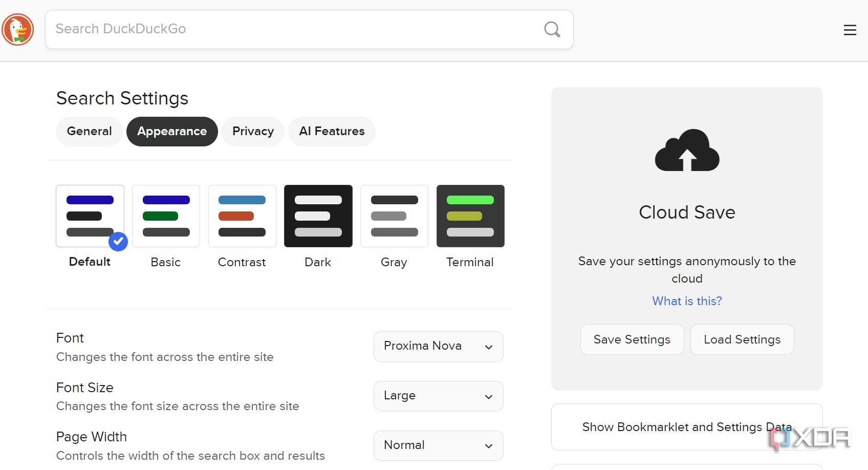Open the Privacy settings tab
868x470 pixels.
tap(253, 132)
